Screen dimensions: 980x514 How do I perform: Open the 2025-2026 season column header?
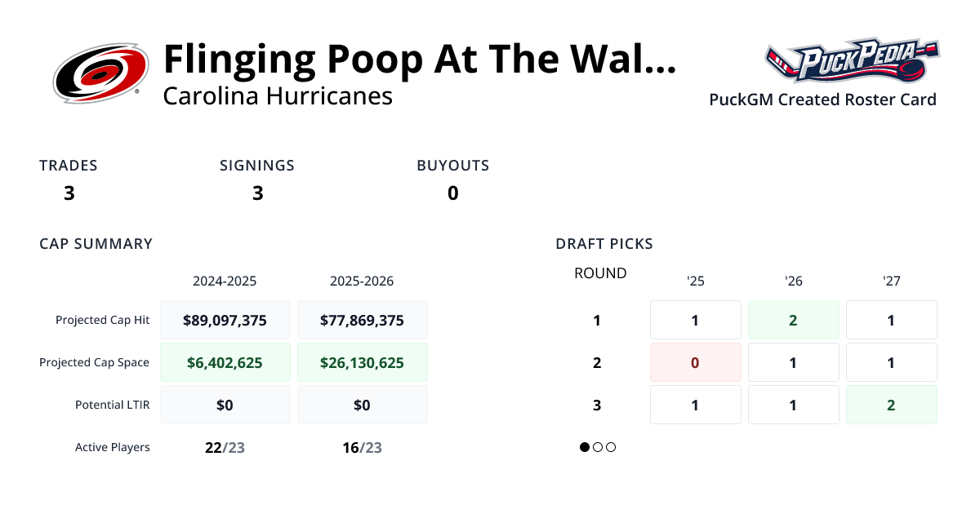(363, 281)
